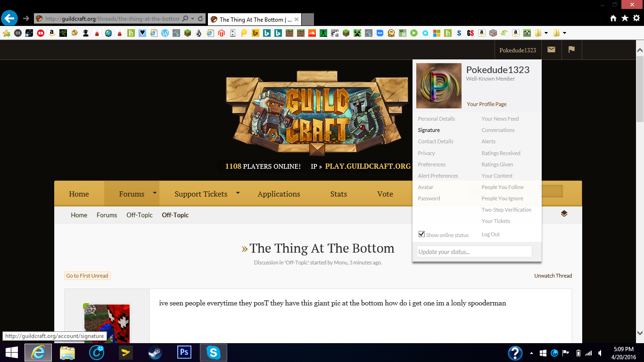644x362 pixels.
Task: Choose Privacy in the account menu
Action: tap(426, 153)
